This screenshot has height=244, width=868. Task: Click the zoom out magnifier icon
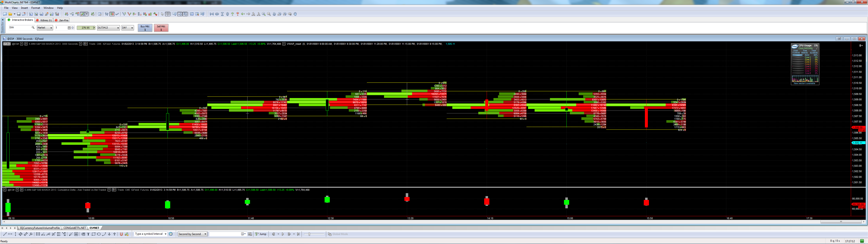pyautogui.click(x=269, y=14)
